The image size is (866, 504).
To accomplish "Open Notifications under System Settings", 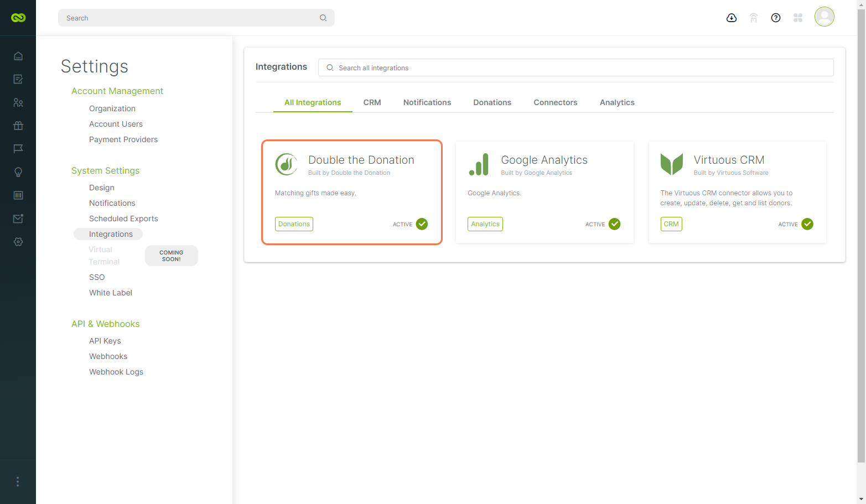I will (x=112, y=203).
